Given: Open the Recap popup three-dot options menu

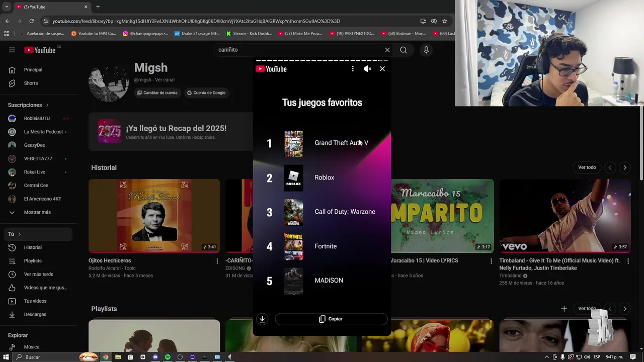Looking at the screenshot, I should point(353,69).
